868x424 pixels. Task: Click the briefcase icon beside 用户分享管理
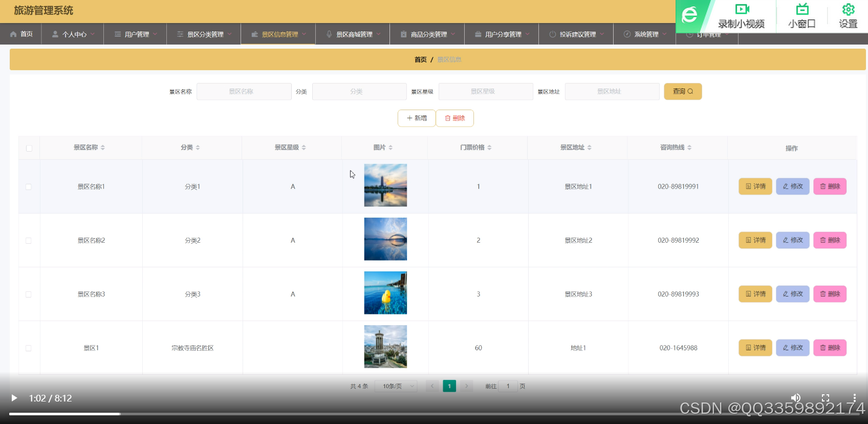(478, 34)
